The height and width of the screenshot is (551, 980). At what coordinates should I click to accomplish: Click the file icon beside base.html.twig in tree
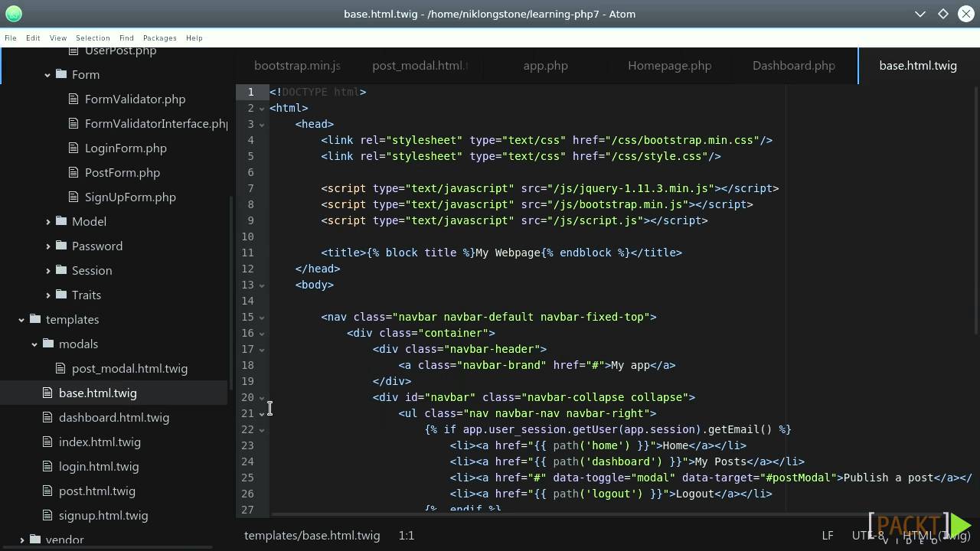tap(47, 393)
